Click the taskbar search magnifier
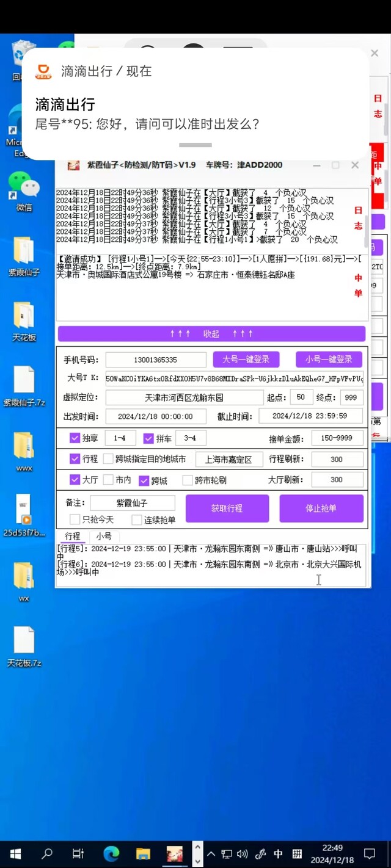 point(46,853)
